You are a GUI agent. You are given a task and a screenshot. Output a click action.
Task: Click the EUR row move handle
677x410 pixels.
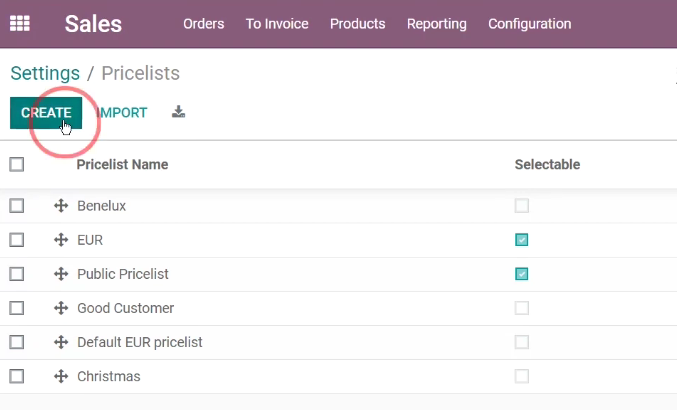click(x=61, y=240)
